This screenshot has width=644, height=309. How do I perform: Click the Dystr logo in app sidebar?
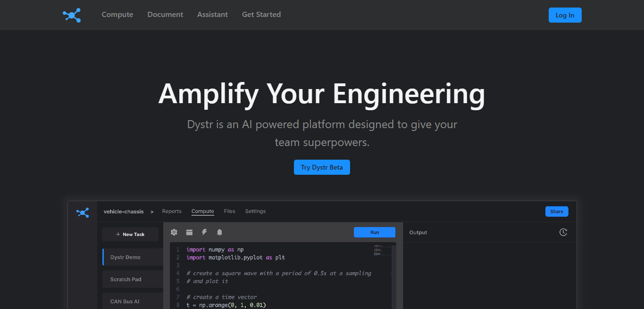(83, 212)
